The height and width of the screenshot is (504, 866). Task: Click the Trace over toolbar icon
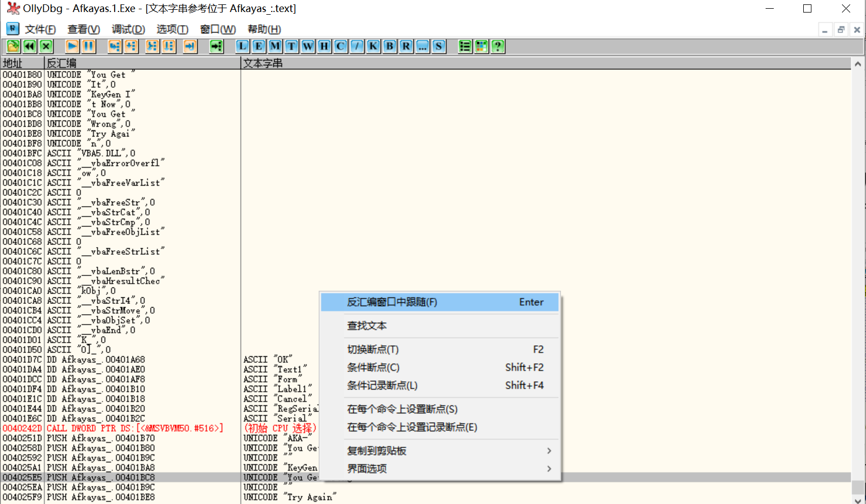[x=169, y=46]
